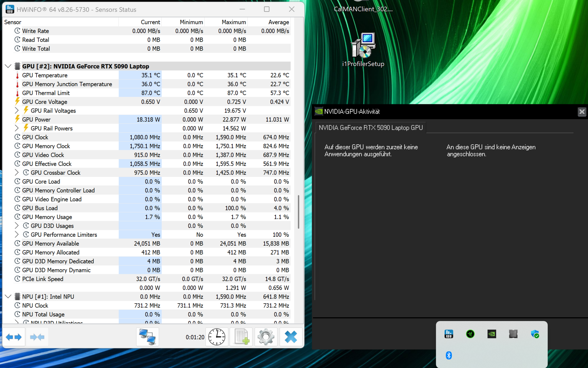588x368 pixels.
Task: Click the Average column header
Action: pos(269,22)
